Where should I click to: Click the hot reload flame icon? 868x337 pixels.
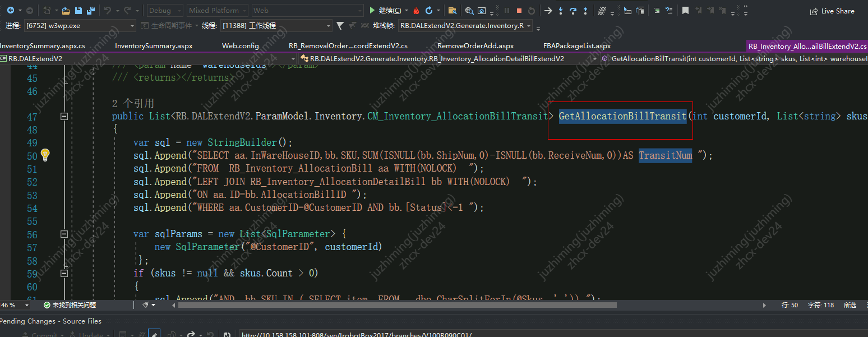[x=416, y=11]
